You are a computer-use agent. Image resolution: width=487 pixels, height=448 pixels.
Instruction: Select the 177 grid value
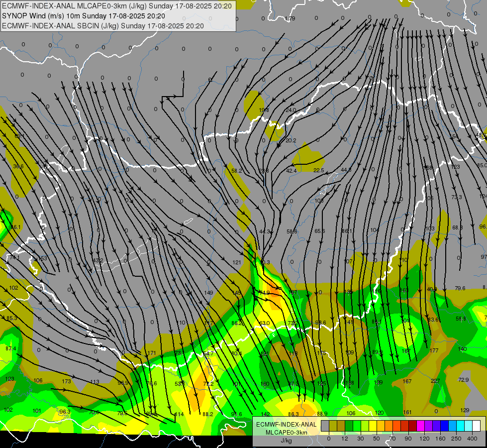point(434,350)
